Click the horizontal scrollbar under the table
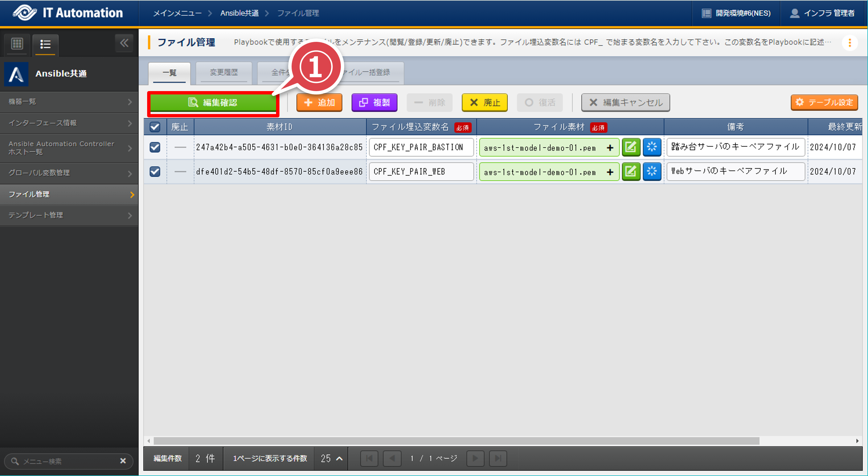This screenshot has height=476, width=868. tap(456, 441)
